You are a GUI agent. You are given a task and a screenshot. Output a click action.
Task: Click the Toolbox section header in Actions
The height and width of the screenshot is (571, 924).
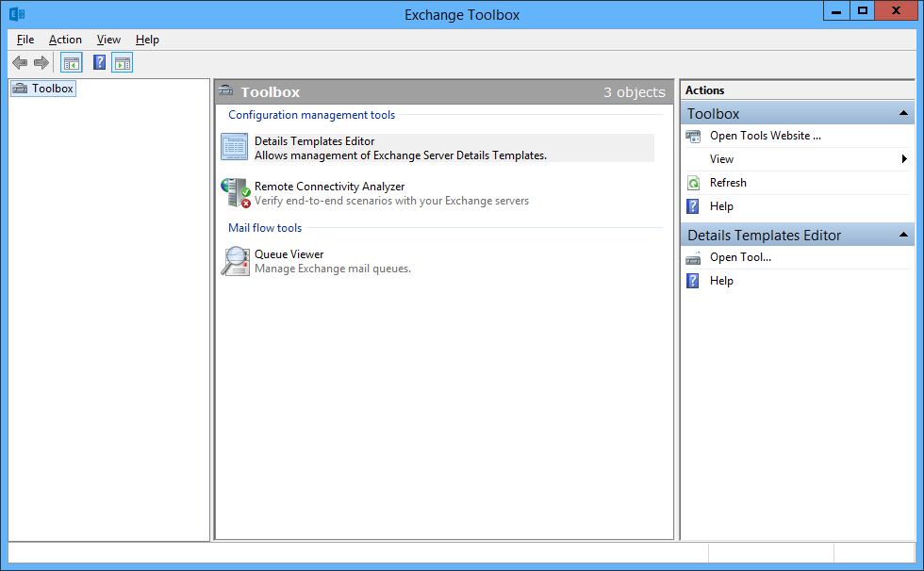798,113
